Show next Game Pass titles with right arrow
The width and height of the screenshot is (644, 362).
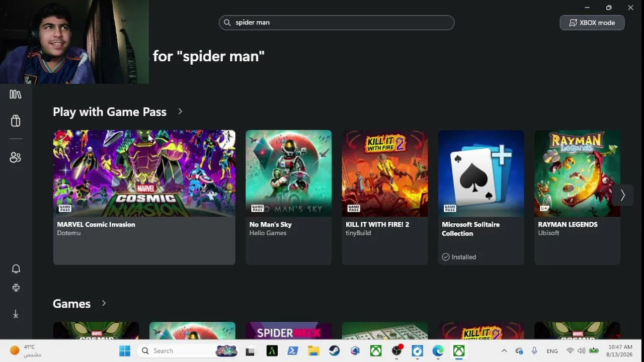point(622,196)
